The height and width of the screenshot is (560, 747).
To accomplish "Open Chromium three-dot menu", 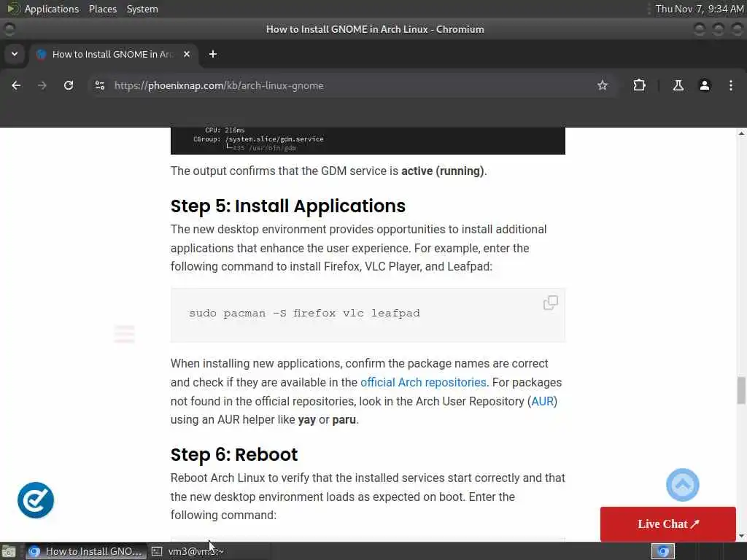I will coord(731,85).
